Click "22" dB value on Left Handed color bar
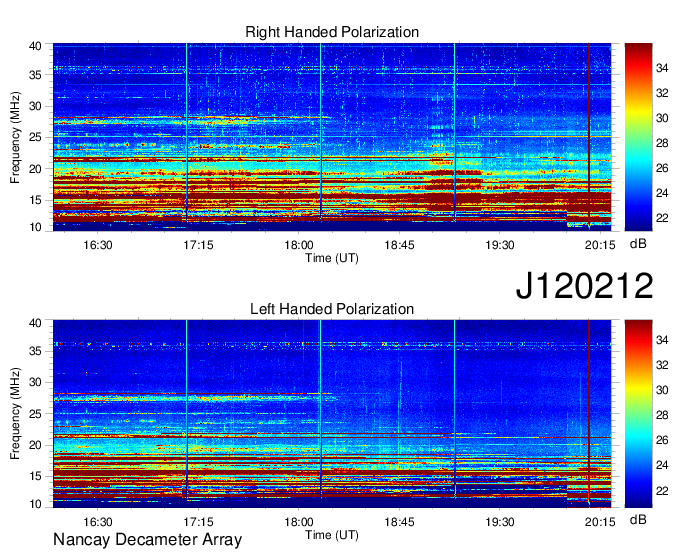 [x=662, y=491]
